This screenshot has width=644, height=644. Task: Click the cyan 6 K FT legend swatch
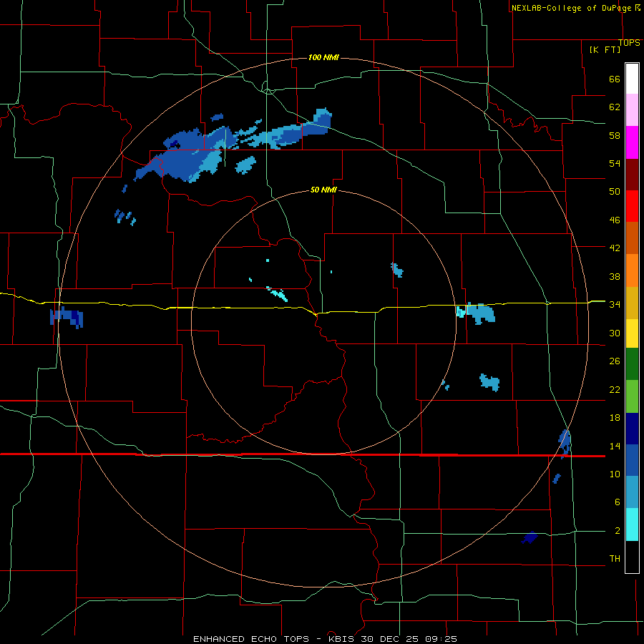coord(632,525)
